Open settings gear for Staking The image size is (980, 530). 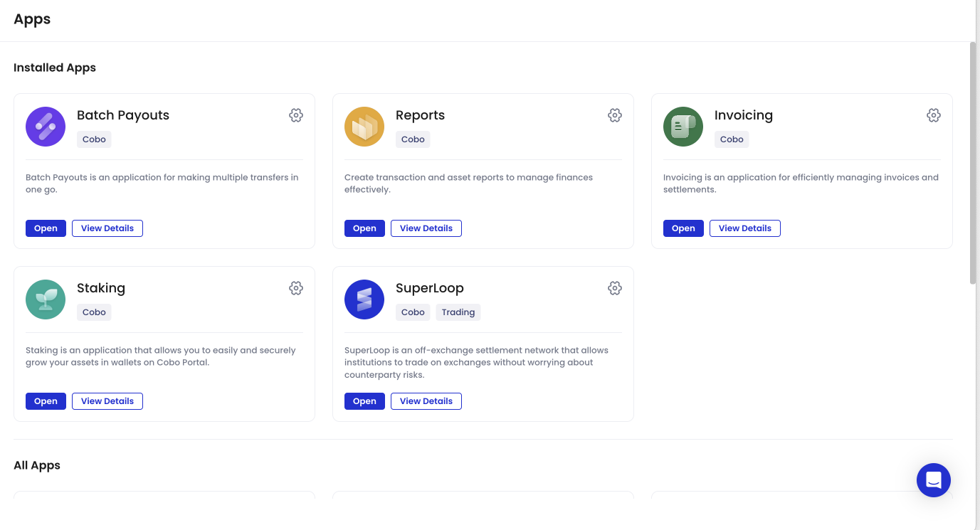pos(296,288)
